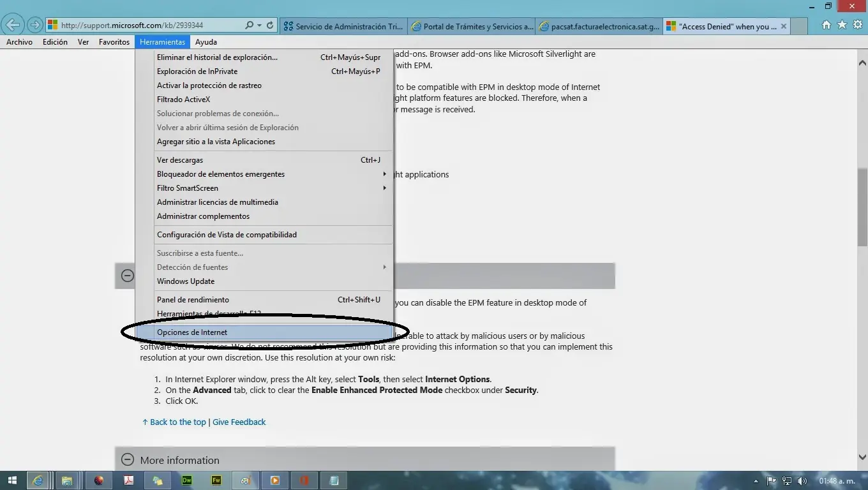
Task: Select Opciones de Internet
Action: tap(274, 332)
